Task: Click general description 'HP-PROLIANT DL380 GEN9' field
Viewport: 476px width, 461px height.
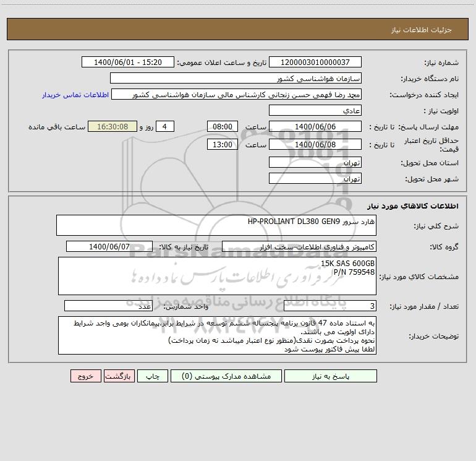Action: pos(216,225)
